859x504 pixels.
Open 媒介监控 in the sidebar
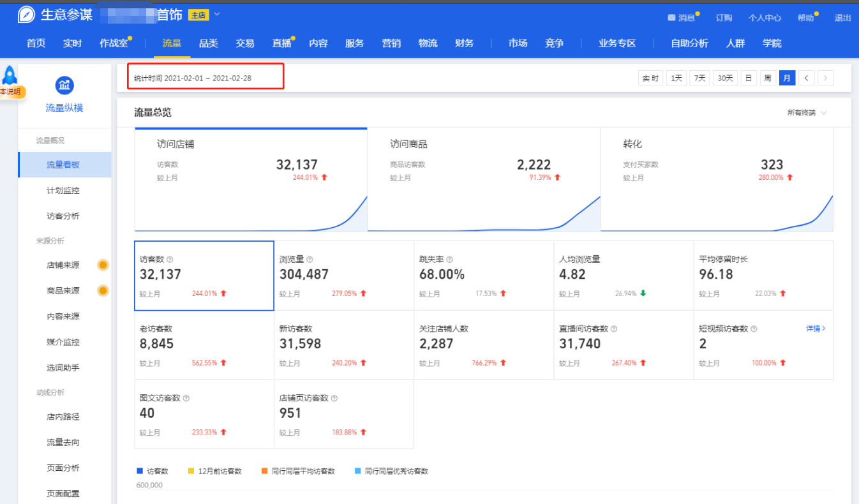[x=63, y=342]
